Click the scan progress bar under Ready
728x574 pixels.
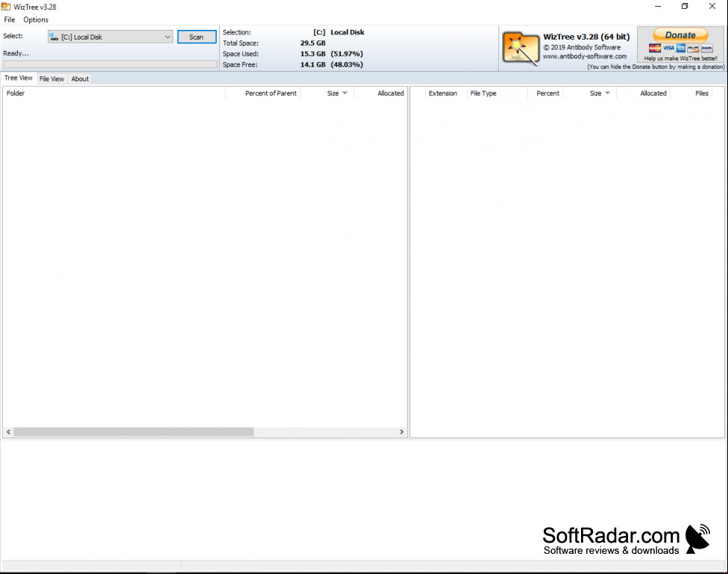110,64
